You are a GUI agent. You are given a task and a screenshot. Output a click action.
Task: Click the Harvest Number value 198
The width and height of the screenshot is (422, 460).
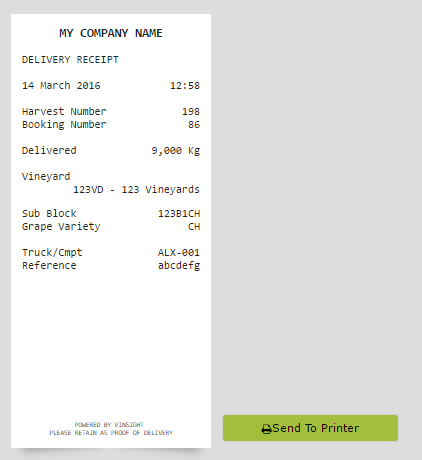(x=191, y=111)
